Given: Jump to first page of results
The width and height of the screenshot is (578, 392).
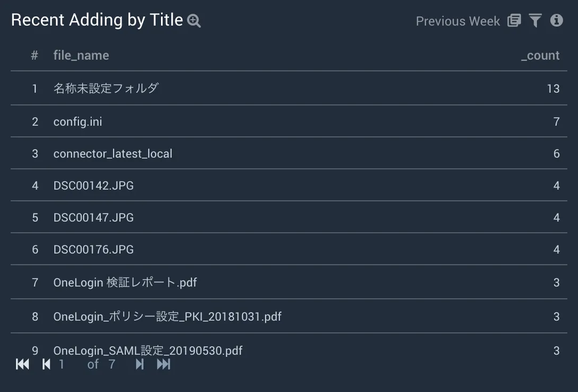Looking at the screenshot, I should [x=22, y=364].
